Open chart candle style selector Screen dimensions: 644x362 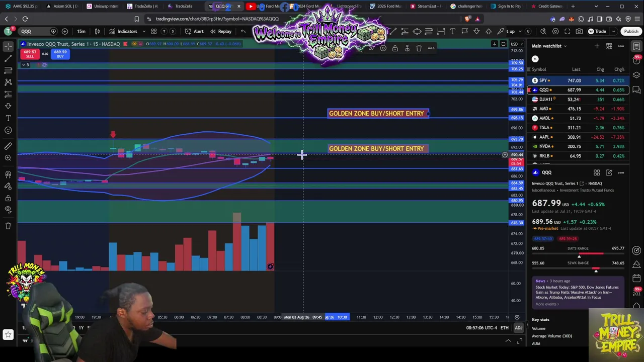(x=97, y=31)
